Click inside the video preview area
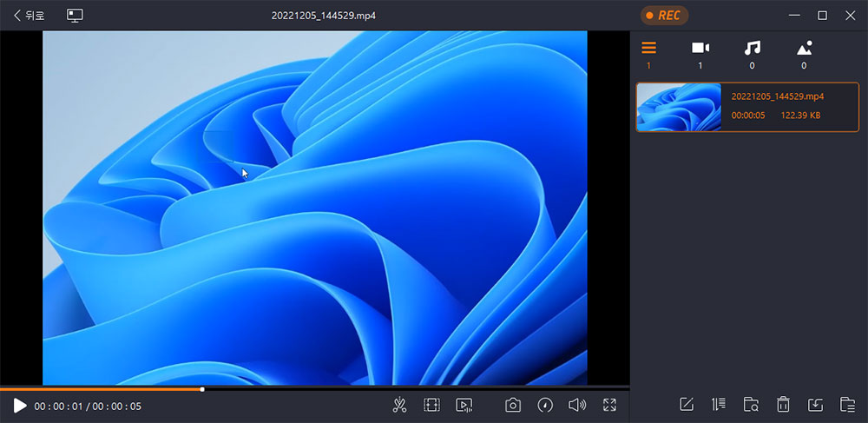The width and height of the screenshot is (868, 423). (314, 208)
